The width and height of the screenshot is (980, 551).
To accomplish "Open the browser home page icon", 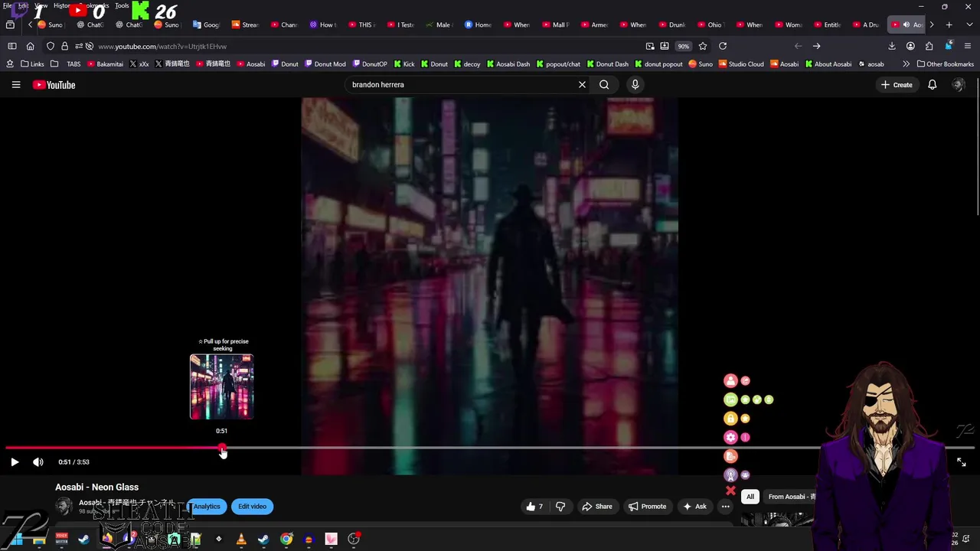I will point(30,46).
